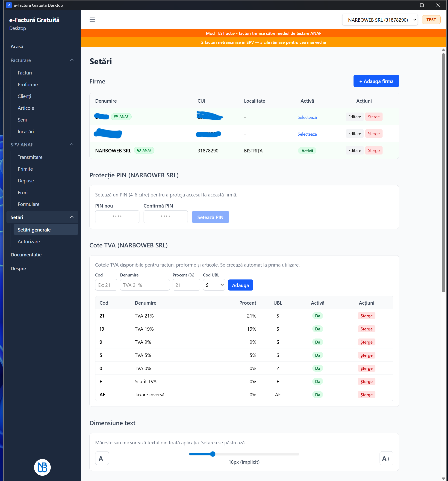Click the e-Factură app icon in the title bar
Viewport: 448px width, 481px height.
9,5
